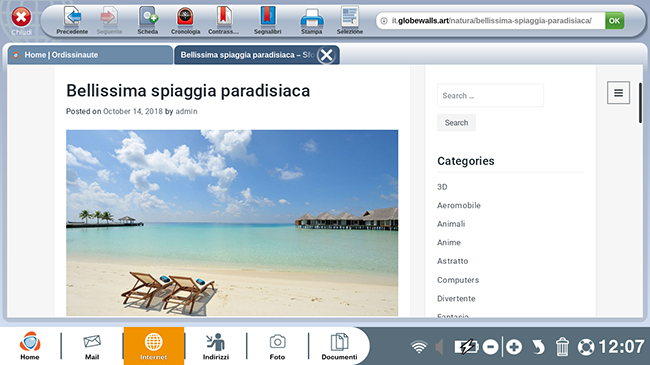Click the green OK go button
Screen dimensions: 650x365
(614, 21)
